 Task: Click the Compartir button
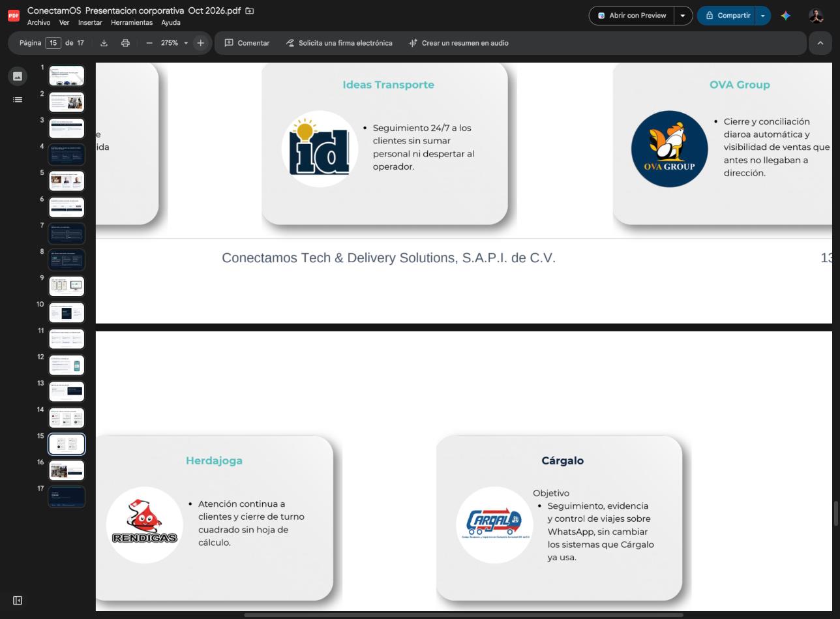point(726,16)
